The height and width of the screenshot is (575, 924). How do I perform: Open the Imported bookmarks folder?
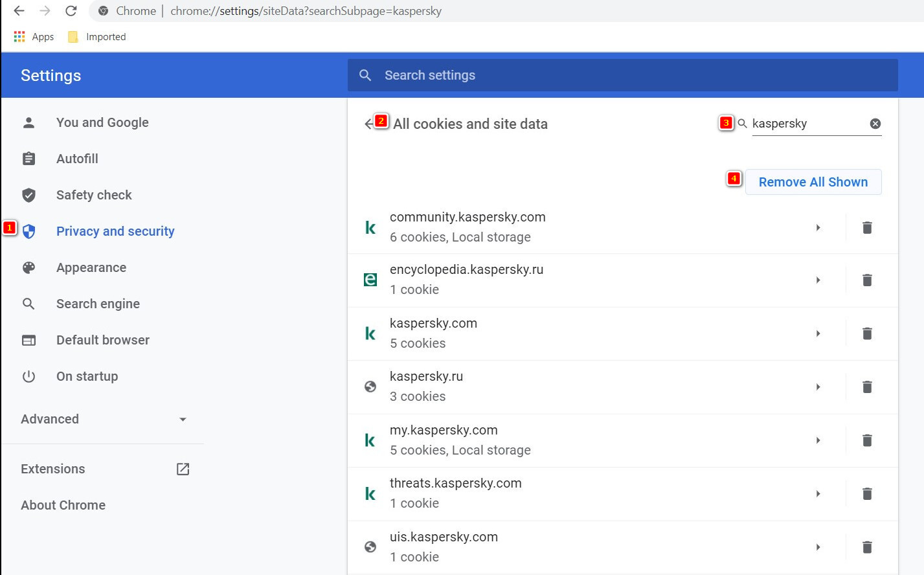(98, 37)
